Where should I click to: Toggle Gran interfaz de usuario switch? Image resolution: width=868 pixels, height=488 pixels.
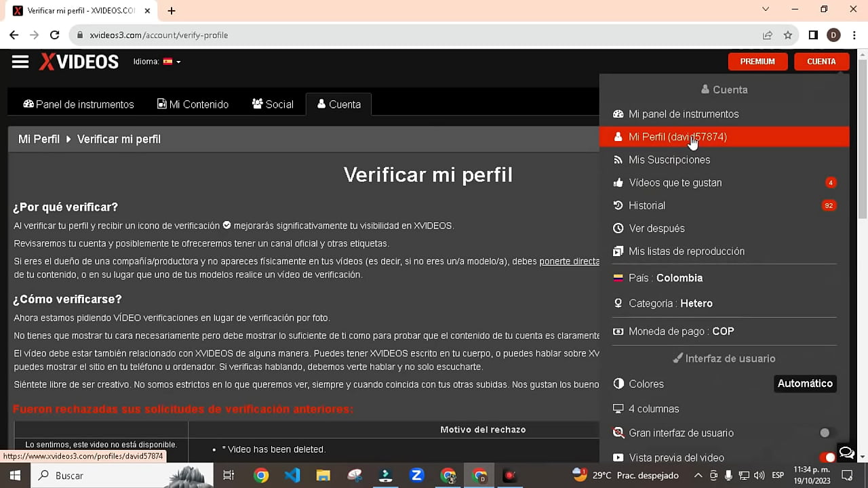coord(825,433)
